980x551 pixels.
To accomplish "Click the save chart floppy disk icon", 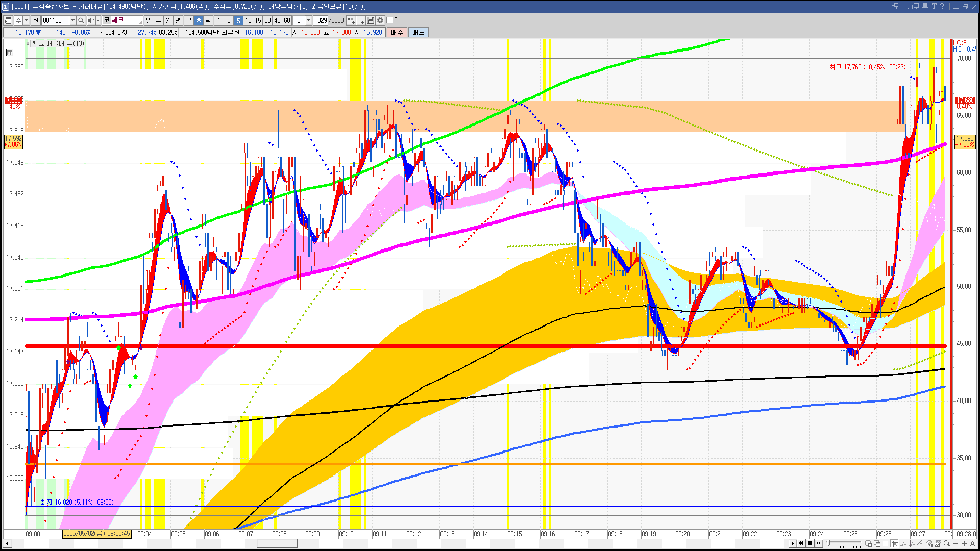I will tap(371, 20).
